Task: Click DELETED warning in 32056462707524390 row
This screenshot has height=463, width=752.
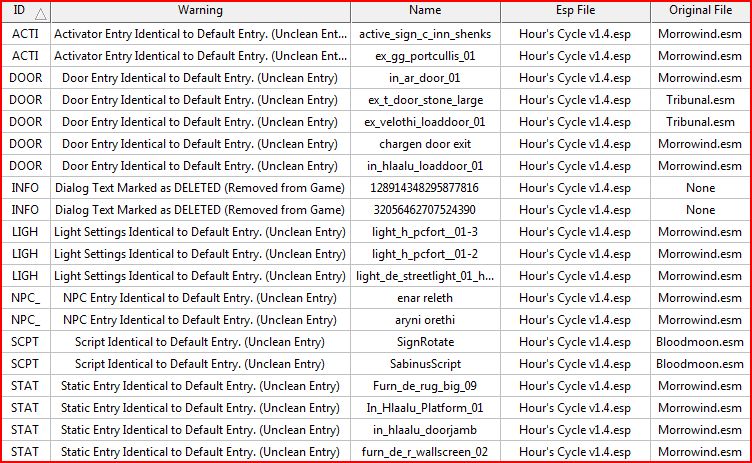Action: coord(200,210)
